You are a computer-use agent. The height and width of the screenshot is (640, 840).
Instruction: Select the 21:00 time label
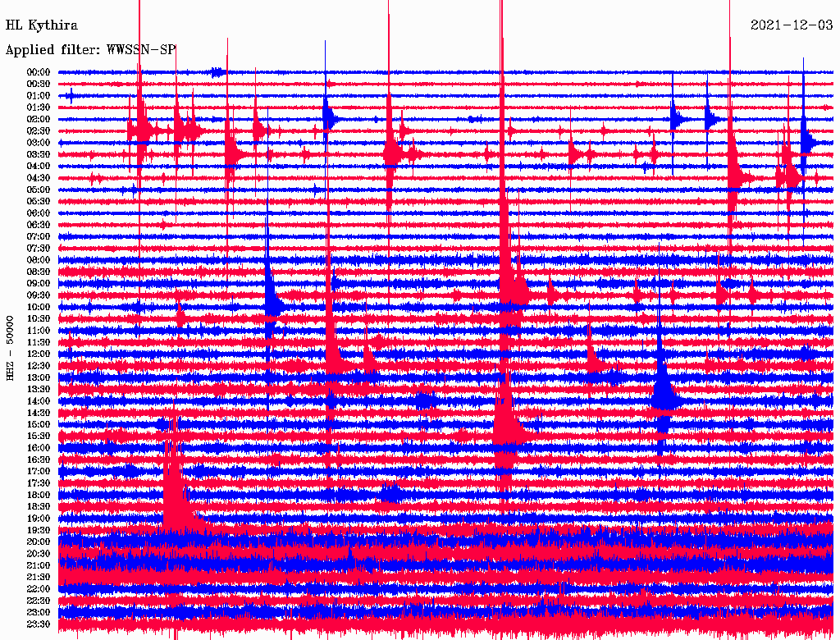click(x=39, y=565)
